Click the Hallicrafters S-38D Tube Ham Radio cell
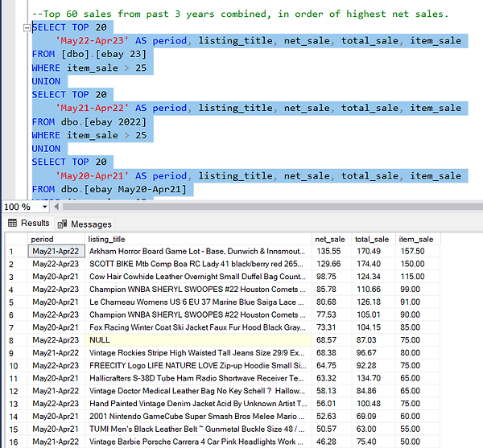Screen dimensions: 483x448 (x=198, y=378)
